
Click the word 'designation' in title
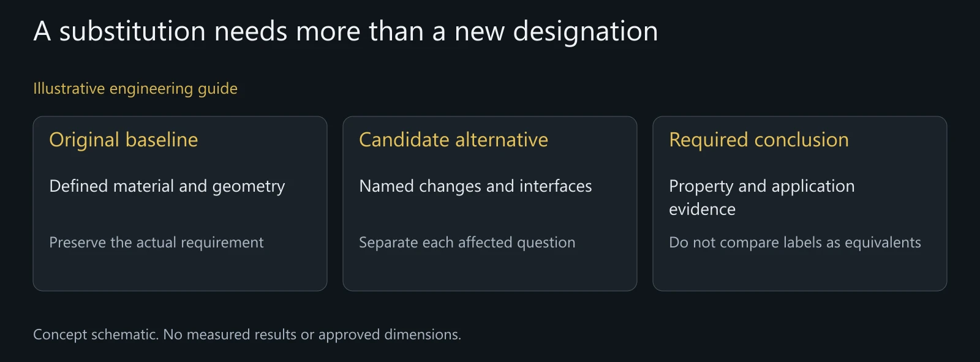586,32
